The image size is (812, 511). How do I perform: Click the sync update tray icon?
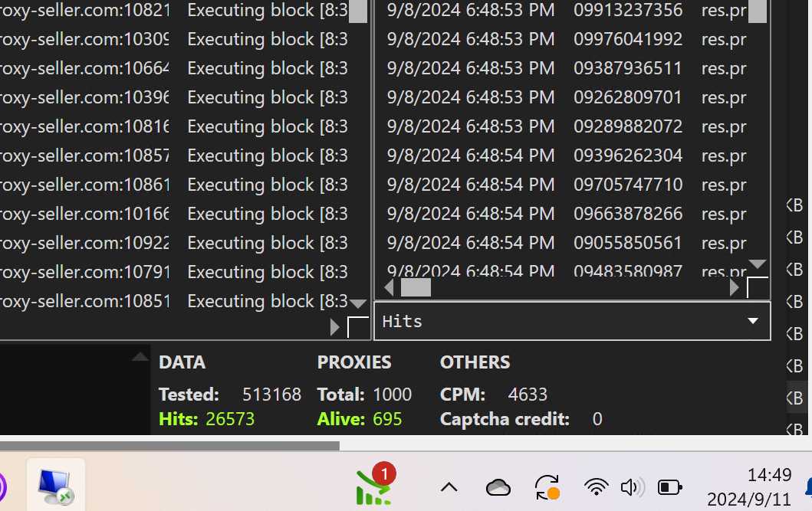pos(547,488)
